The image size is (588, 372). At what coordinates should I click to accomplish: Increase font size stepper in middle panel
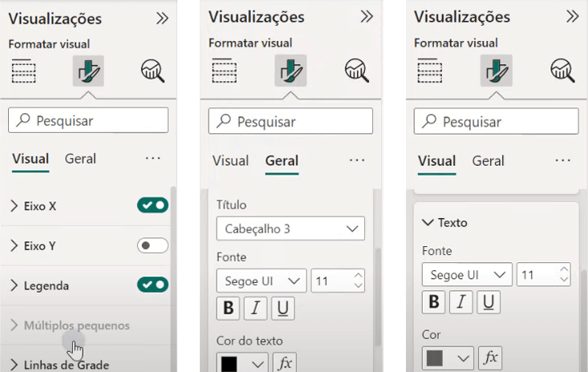[358, 276]
